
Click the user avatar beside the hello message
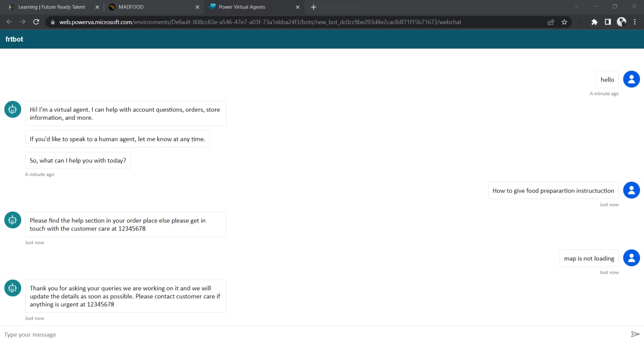point(631,79)
